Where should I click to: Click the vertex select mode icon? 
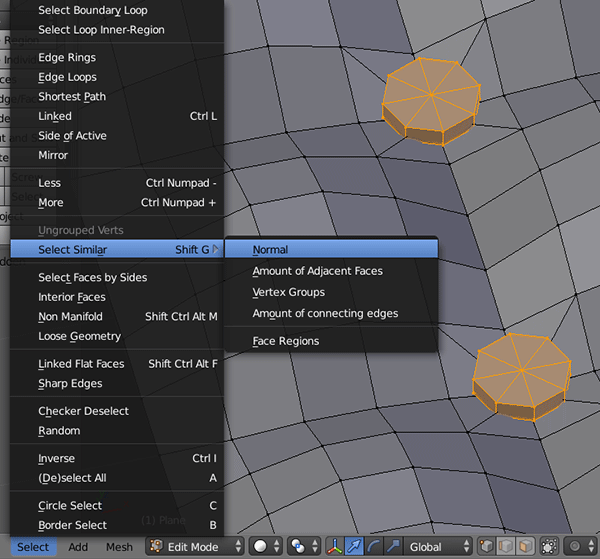[486, 547]
